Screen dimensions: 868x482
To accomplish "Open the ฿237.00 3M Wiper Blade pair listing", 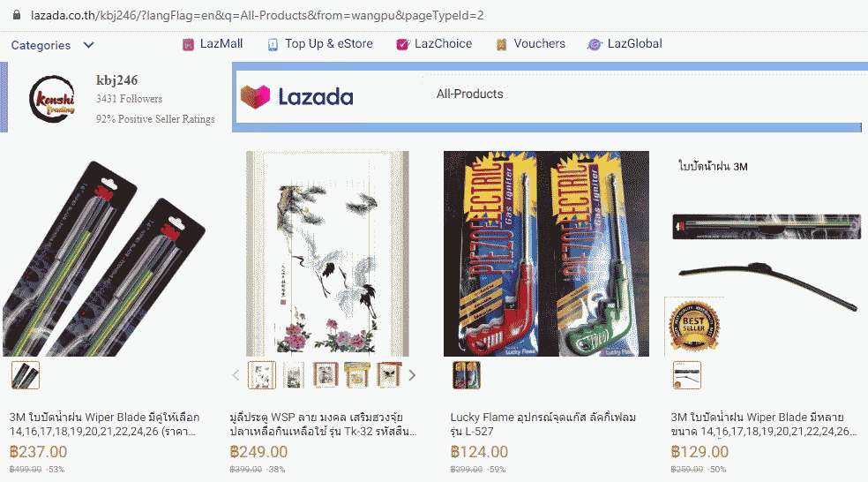I will (x=105, y=425).
